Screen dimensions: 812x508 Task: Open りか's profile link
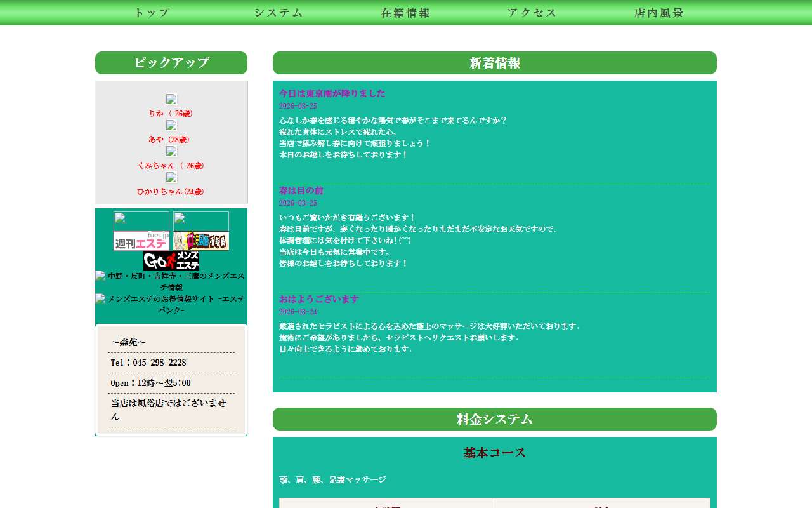tap(171, 113)
